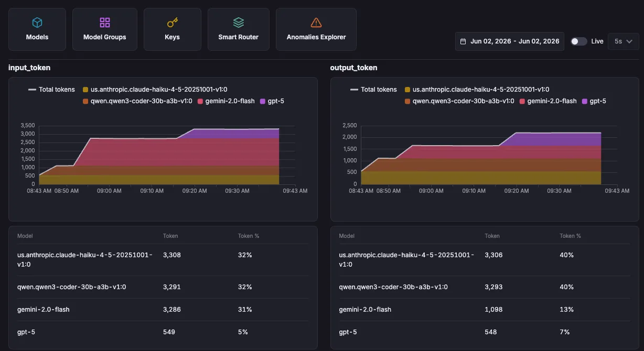Click Token % column header in input_token table

point(249,236)
